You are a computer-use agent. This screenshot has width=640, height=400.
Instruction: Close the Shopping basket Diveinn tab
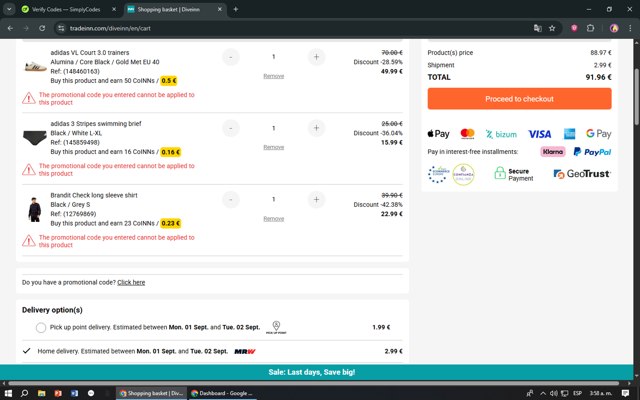(220, 9)
